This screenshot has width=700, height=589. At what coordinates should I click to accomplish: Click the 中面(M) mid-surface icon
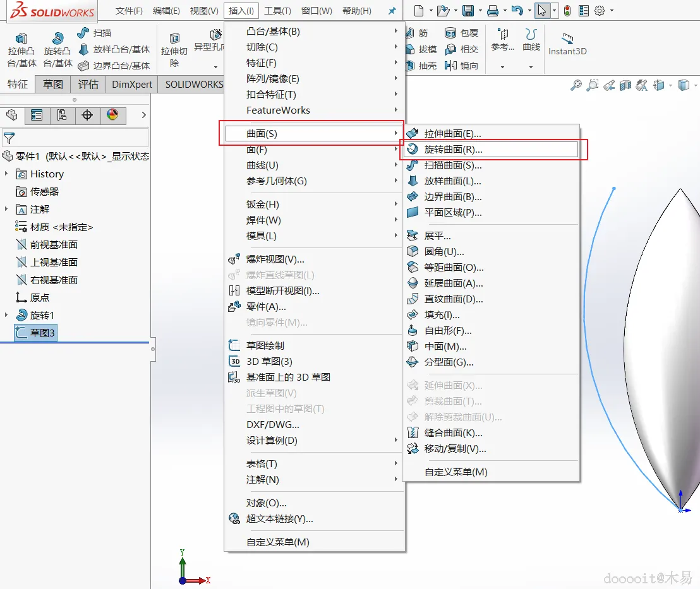coord(413,346)
